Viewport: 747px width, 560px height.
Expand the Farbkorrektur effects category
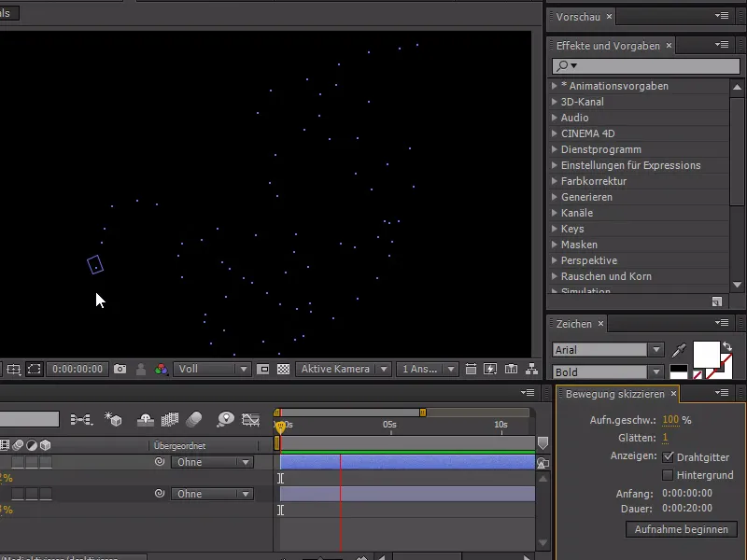(555, 181)
